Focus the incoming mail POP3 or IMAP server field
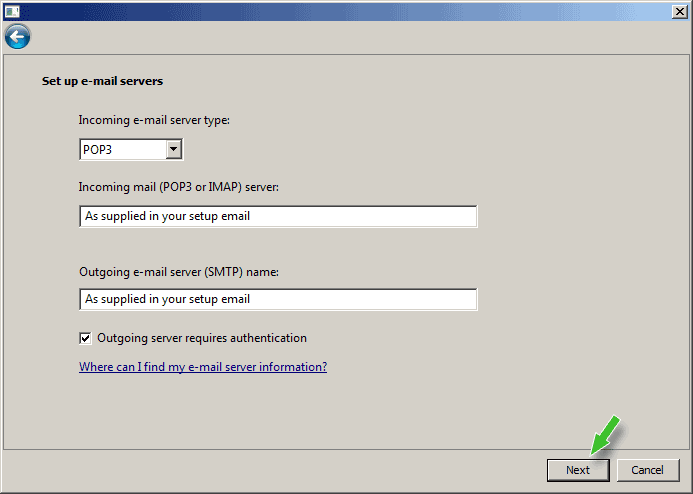Viewport: 693px width, 494px height. 278,216
